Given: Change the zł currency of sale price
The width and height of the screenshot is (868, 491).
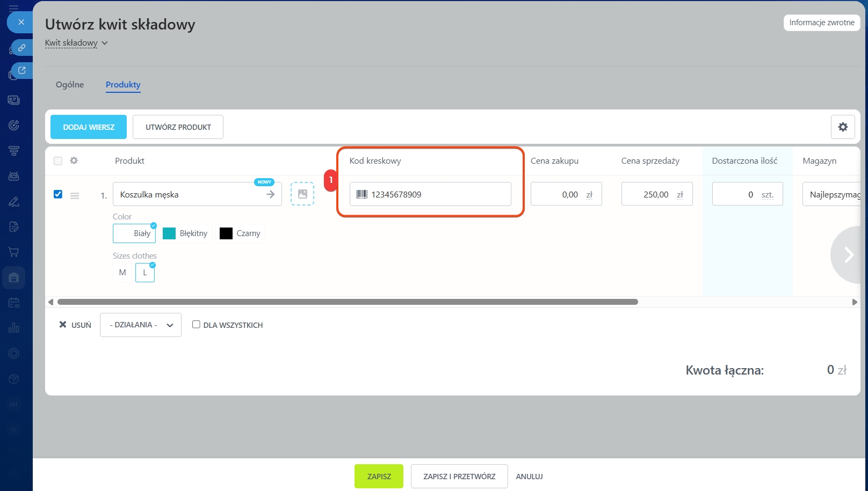Looking at the screenshot, I should pyautogui.click(x=680, y=195).
